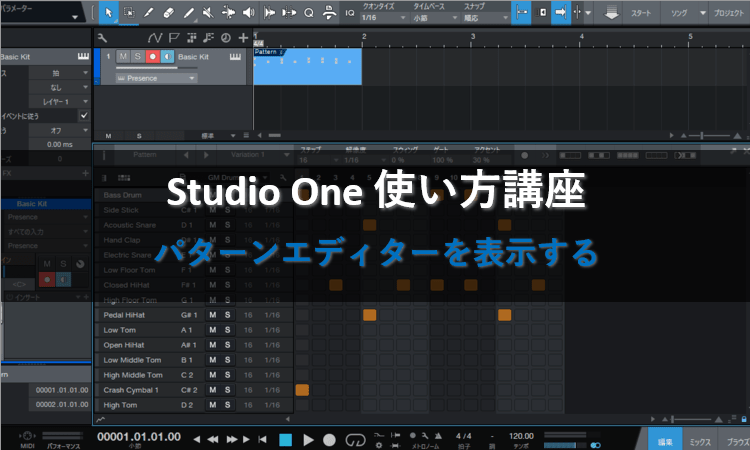Image resolution: width=750 pixels, height=450 pixels.
Task: Select the Arrow tool
Action: click(109, 13)
